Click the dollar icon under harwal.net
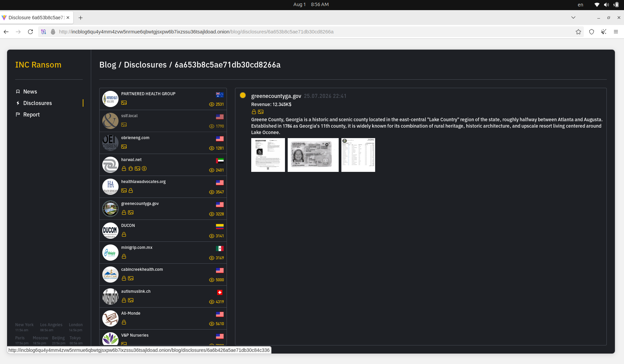This screenshot has height=364, width=624. tap(144, 168)
